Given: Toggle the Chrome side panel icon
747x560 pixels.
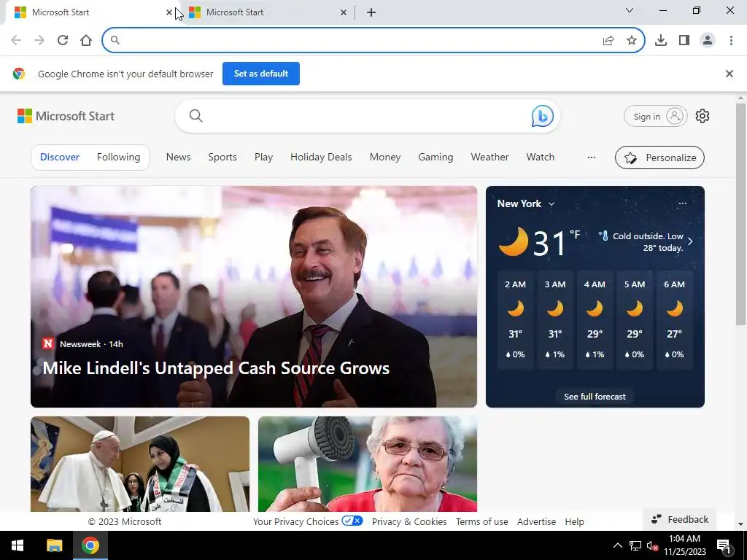Looking at the screenshot, I should click(x=684, y=41).
